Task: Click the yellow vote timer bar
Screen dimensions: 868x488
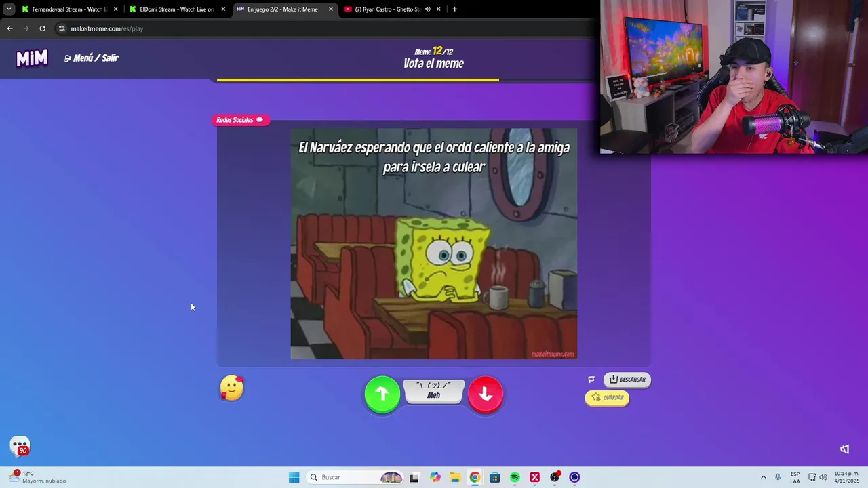Action: (358, 80)
